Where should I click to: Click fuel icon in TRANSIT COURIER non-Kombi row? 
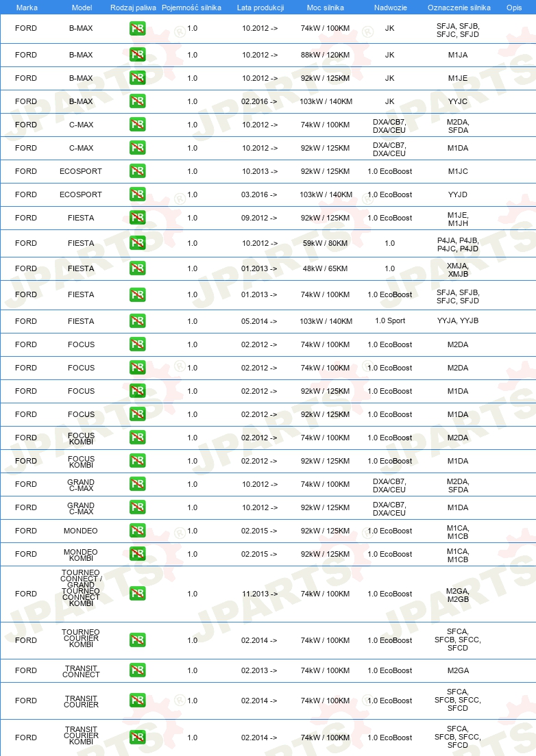click(x=138, y=701)
